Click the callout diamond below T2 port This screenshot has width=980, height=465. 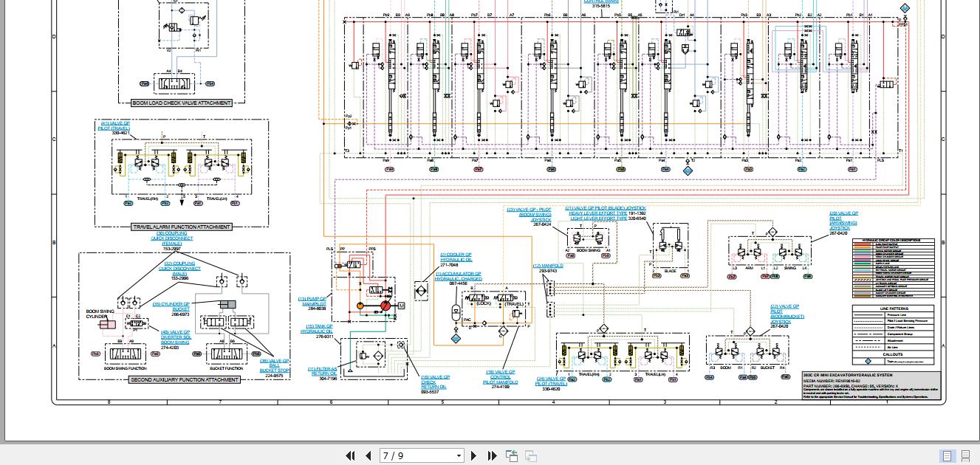[688, 170]
